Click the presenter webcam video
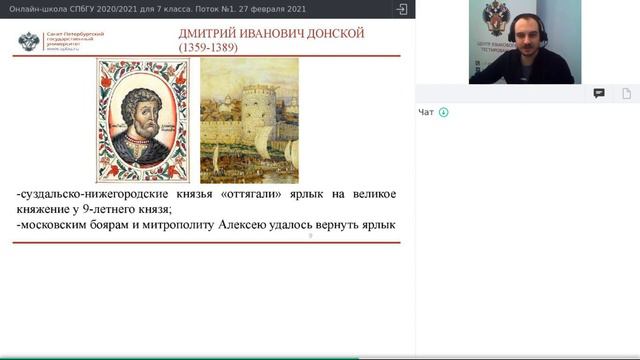The width and height of the screenshot is (640, 360). click(x=525, y=42)
